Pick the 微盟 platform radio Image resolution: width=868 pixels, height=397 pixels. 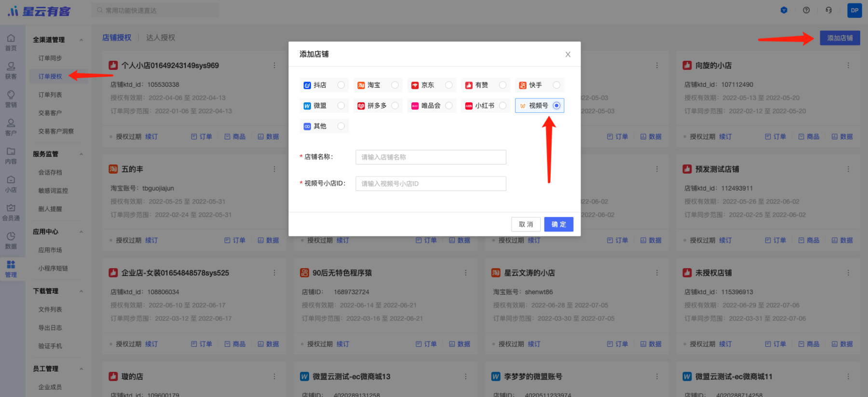pos(341,106)
